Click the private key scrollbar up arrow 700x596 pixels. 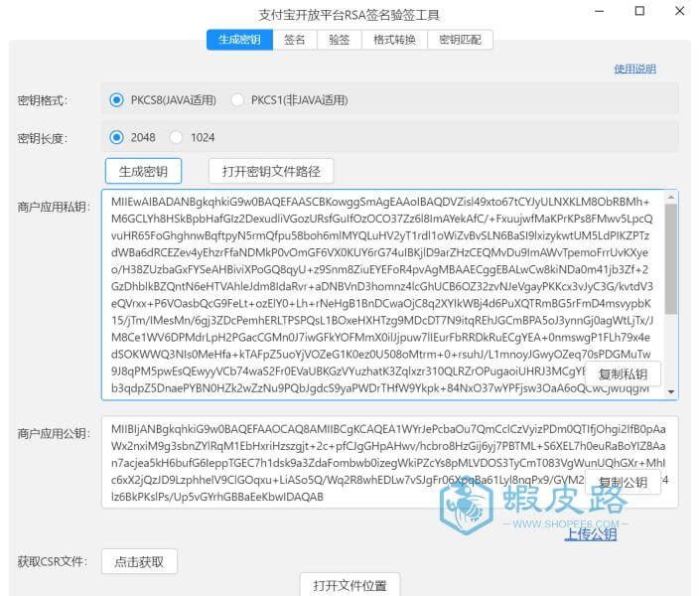(670, 197)
